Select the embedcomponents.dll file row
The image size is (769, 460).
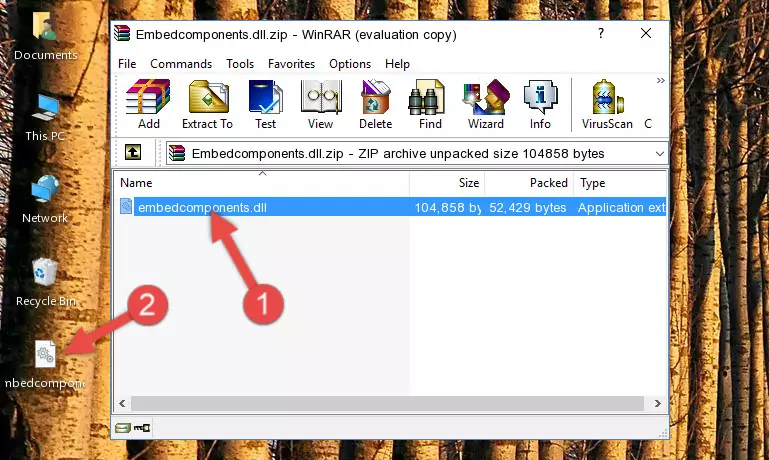[391, 207]
